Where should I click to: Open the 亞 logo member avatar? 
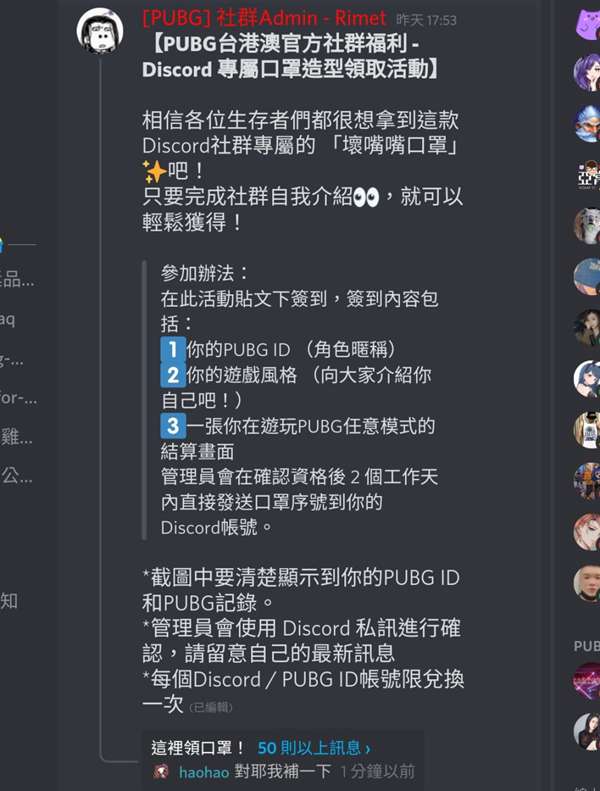(x=587, y=175)
